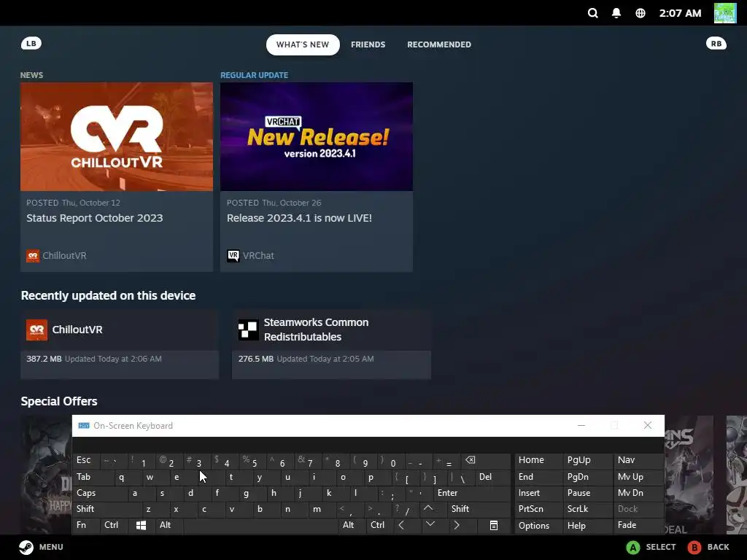
Task: Click "Steamworks Common Redistributables" title
Action: pyautogui.click(x=317, y=330)
